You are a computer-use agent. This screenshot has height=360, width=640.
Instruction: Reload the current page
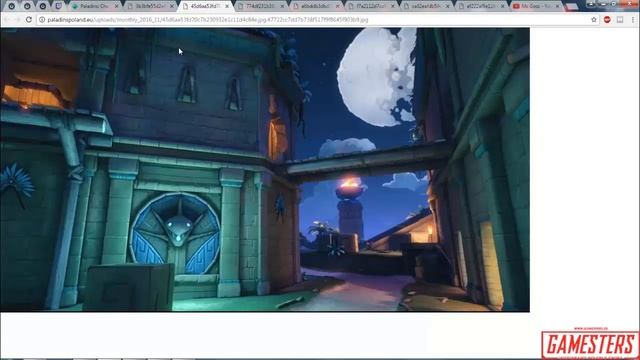pyautogui.click(x=29, y=20)
